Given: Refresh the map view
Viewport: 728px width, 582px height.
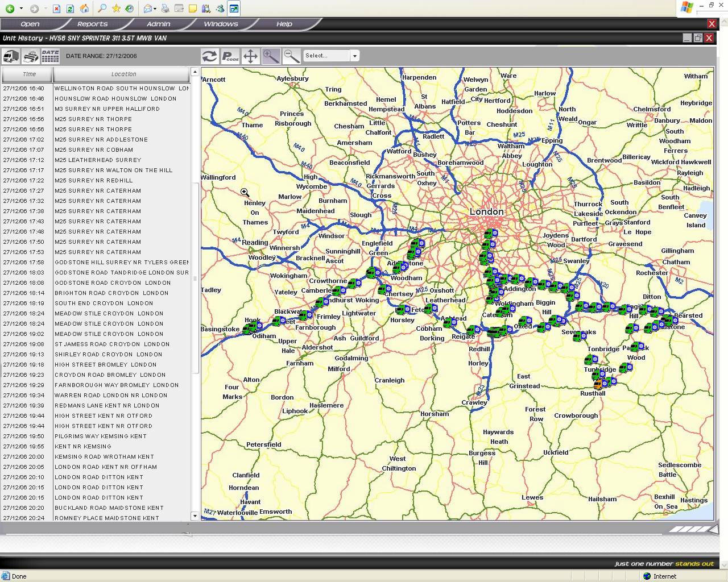Looking at the screenshot, I should click(209, 56).
